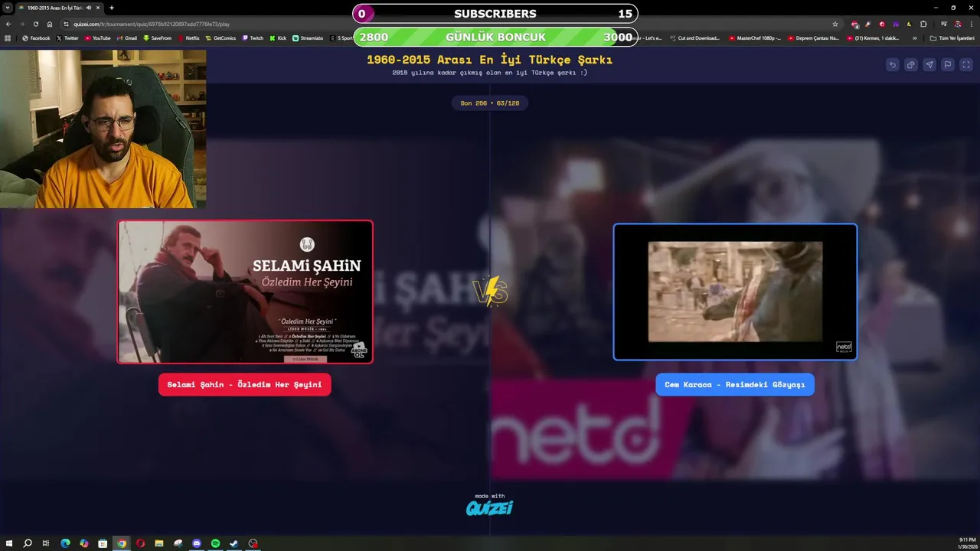The image size is (980, 551).
Task: Open the Gmail bookmark
Action: [127, 37]
